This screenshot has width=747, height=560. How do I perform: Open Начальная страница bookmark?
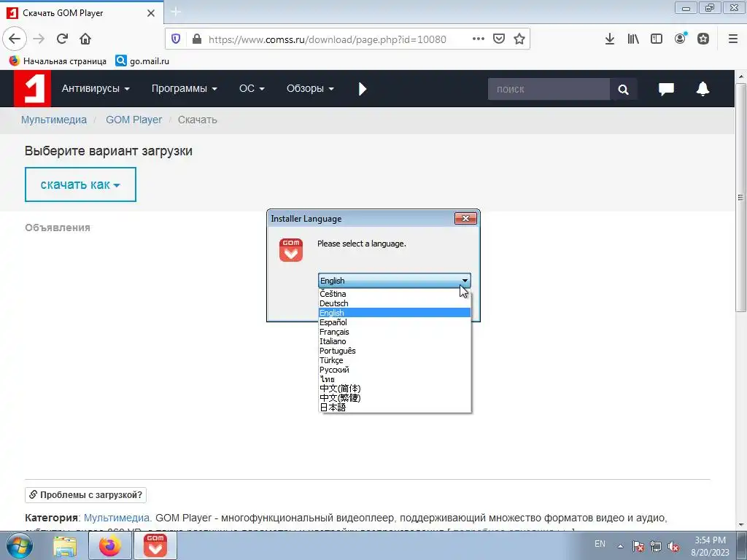[x=58, y=61]
